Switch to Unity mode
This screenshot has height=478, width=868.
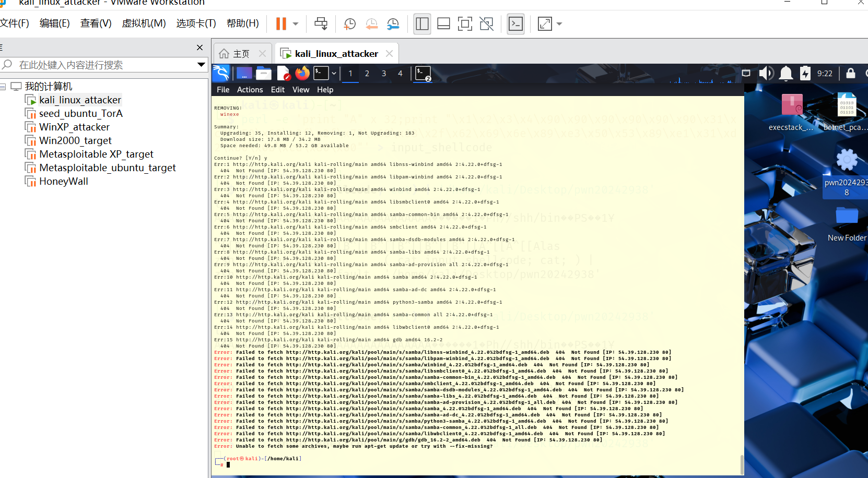point(486,24)
